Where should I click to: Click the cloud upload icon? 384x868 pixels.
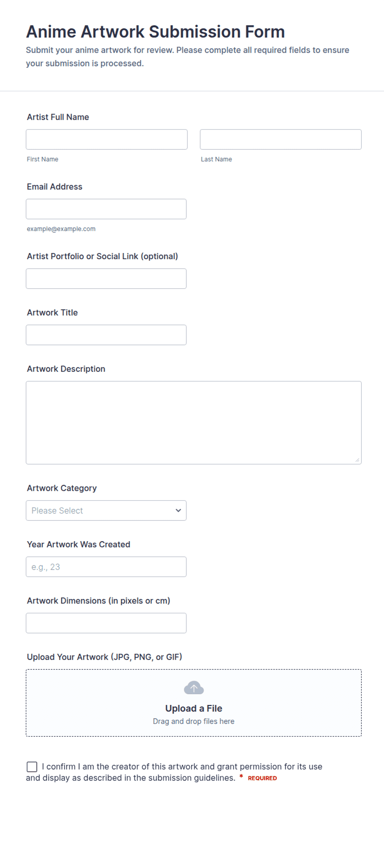pyautogui.click(x=194, y=688)
